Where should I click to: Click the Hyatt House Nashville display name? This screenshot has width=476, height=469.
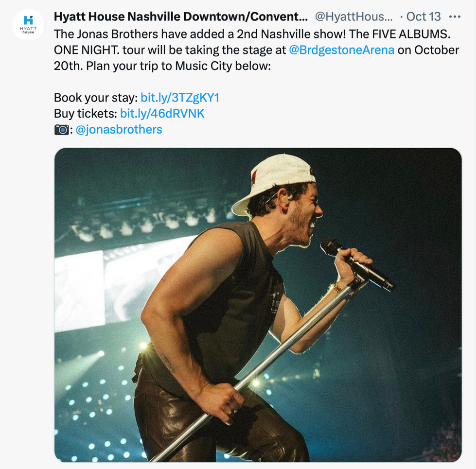(180, 17)
